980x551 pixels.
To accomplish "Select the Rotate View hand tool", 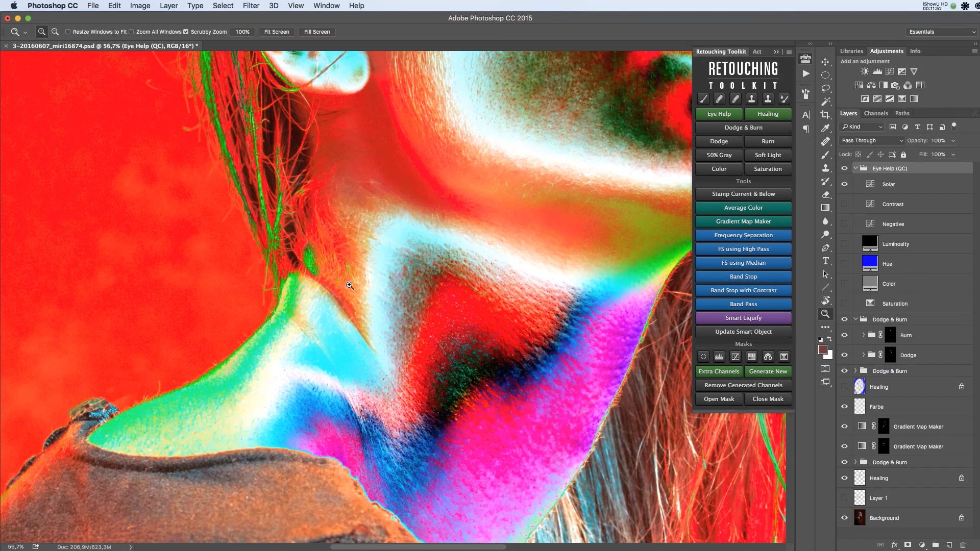I will (x=825, y=300).
